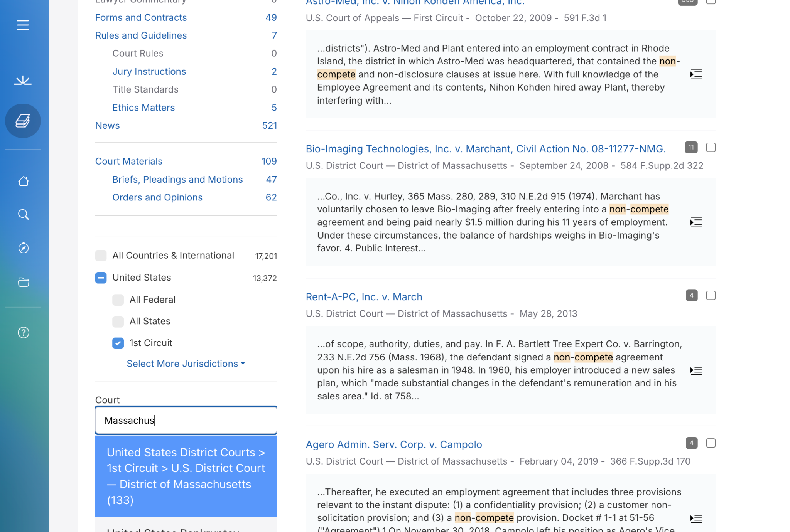The height and width of the screenshot is (532, 790).
Task: Click the Court Materials count 109
Action: (269, 161)
